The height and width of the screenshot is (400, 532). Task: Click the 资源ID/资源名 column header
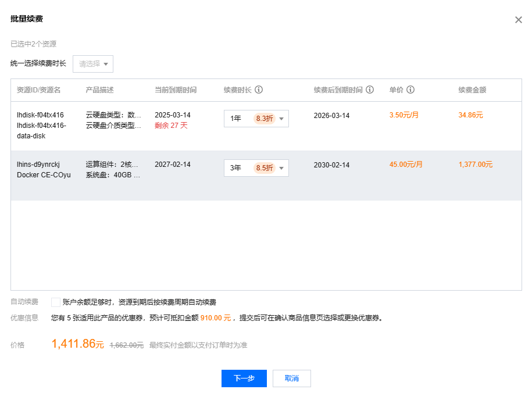(38, 90)
